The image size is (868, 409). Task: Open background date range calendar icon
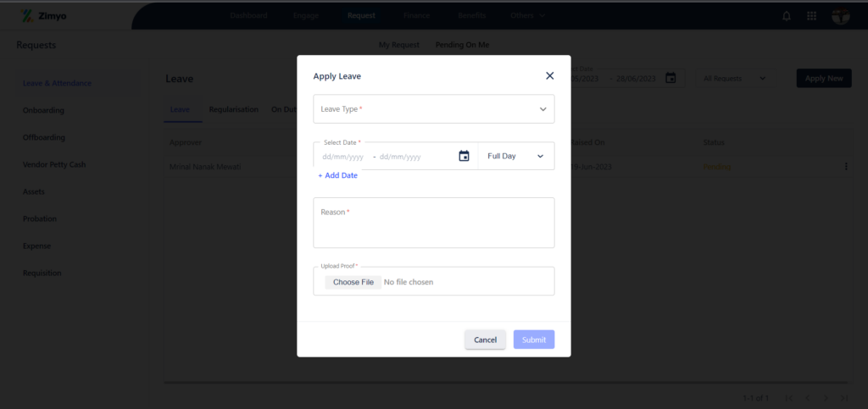click(x=670, y=78)
